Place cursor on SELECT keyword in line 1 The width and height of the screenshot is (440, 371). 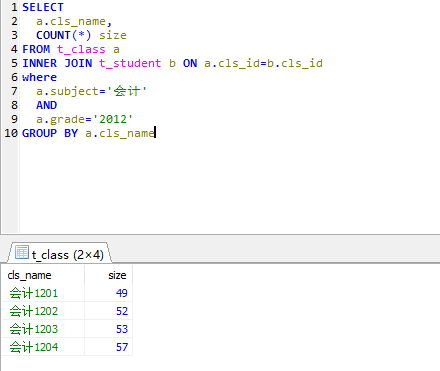(43, 7)
